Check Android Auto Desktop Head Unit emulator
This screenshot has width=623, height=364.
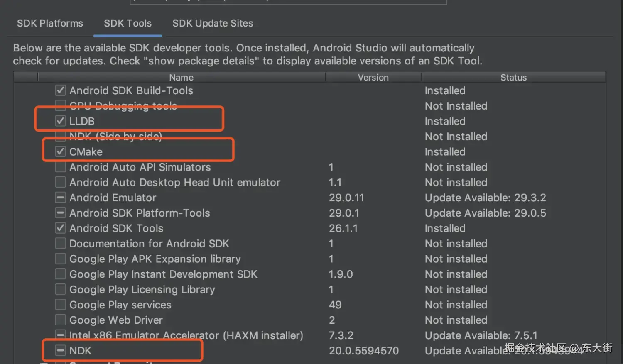(x=61, y=183)
